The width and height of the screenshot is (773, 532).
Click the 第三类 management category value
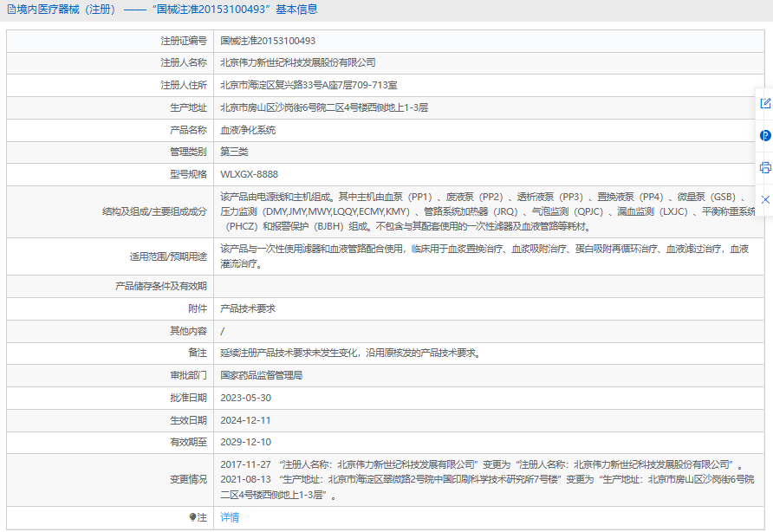233,152
